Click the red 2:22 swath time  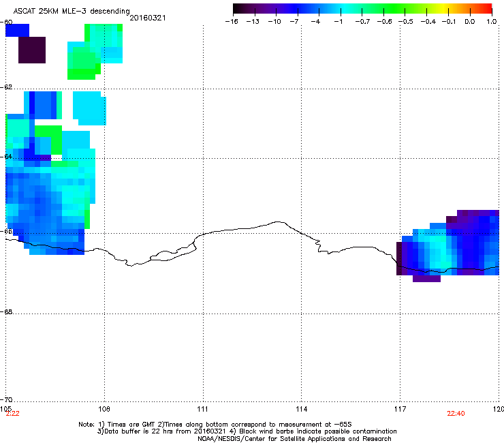click(12, 414)
